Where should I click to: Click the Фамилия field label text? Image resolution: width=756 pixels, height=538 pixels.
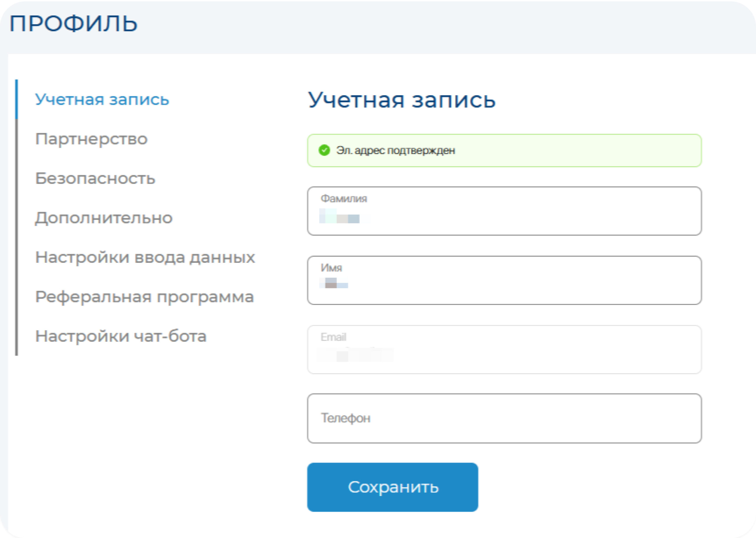coord(343,198)
